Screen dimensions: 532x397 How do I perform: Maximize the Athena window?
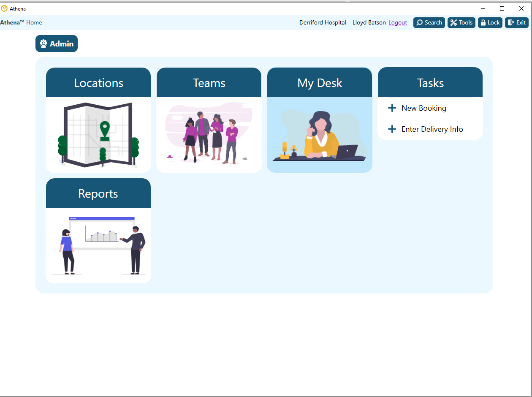tap(502, 8)
